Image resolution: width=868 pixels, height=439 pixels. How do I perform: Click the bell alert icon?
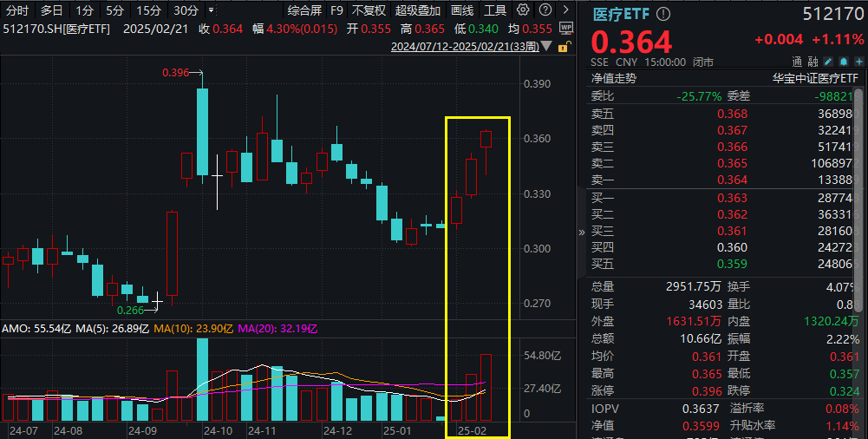coord(844,62)
